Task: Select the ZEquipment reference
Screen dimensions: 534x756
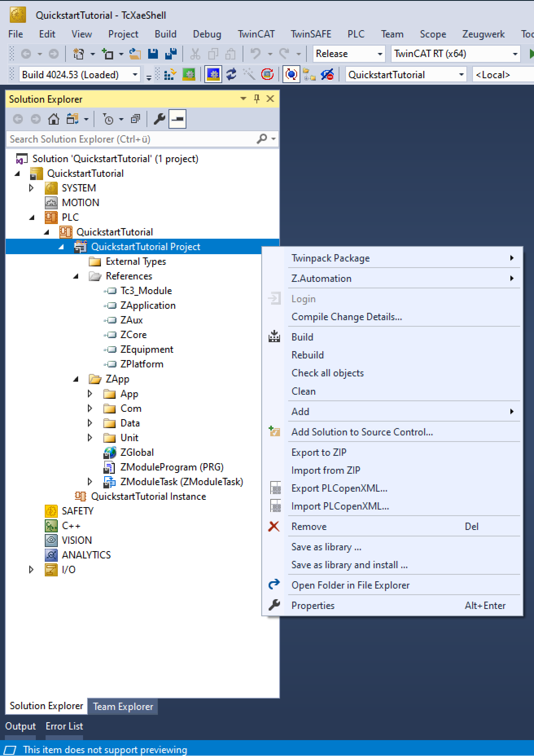Action: click(x=147, y=349)
